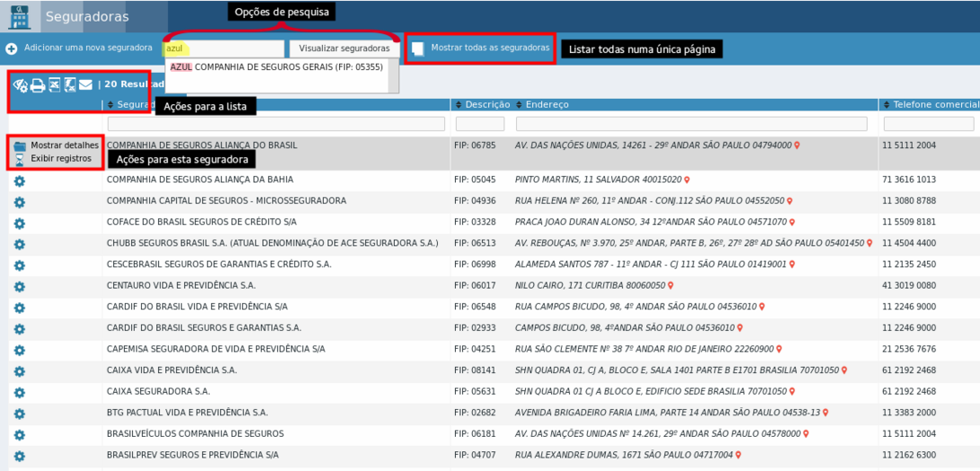Export list with first Excel icon
The width and height of the screenshot is (980, 471).
(55, 84)
